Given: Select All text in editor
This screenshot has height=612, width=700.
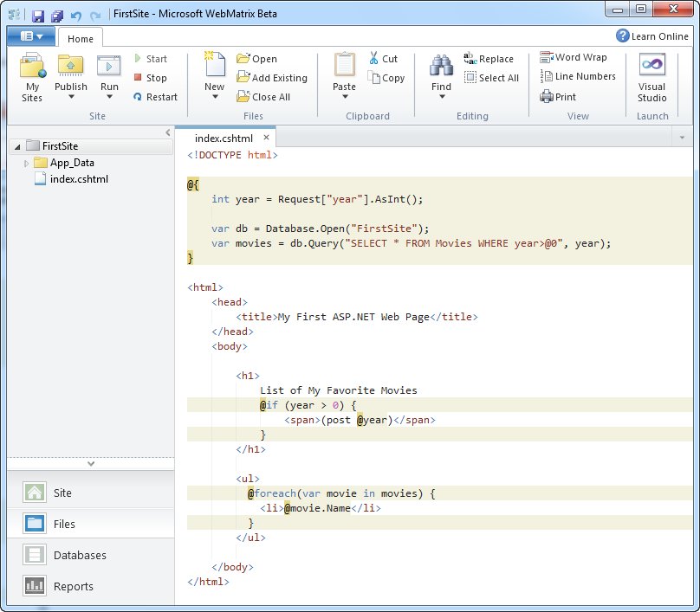Looking at the screenshot, I should click(491, 78).
